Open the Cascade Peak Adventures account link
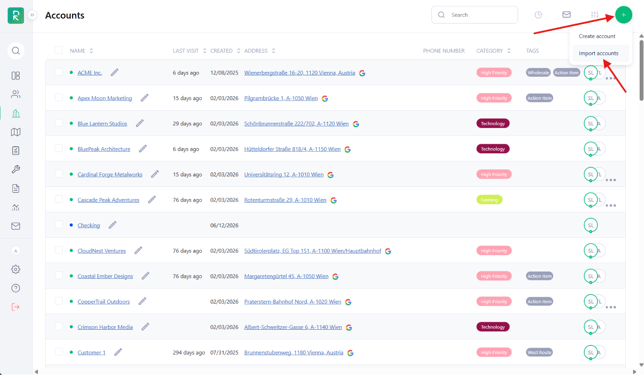The height and width of the screenshot is (375, 644). (x=108, y=200)
